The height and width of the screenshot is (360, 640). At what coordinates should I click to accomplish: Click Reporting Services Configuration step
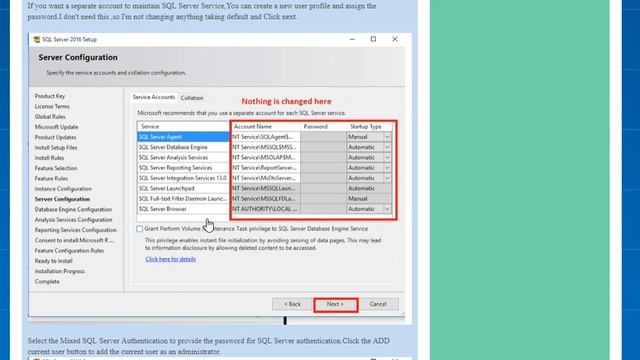pos(76,230)
